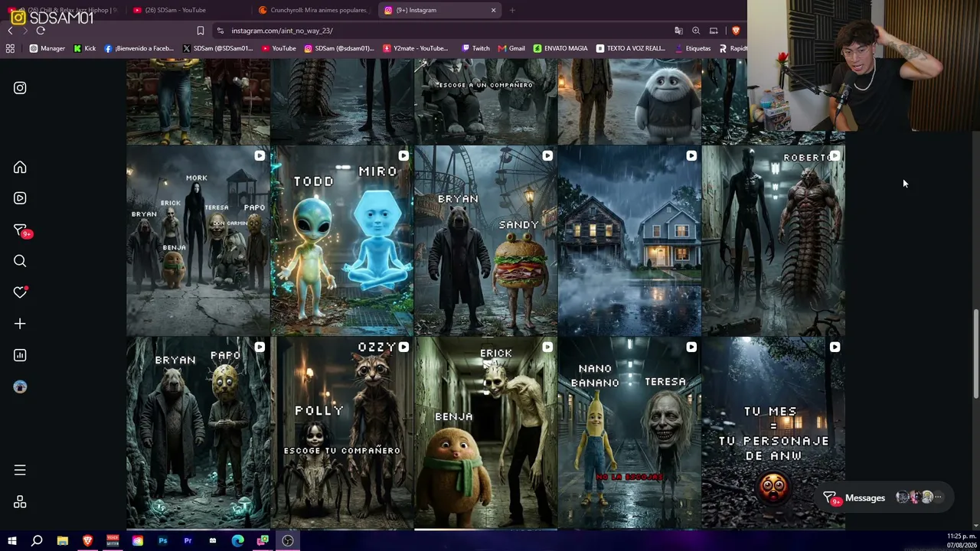
Task: Switch to the SDSam - YouTube tab
Action: pyautogui.click(x=185, y=10)
